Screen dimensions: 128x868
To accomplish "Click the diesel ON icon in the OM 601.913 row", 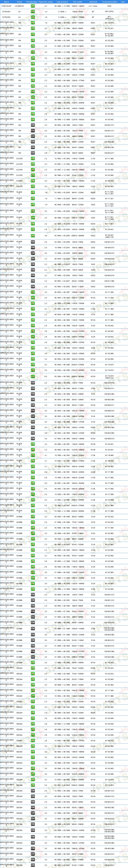I will tap(33, 242).
